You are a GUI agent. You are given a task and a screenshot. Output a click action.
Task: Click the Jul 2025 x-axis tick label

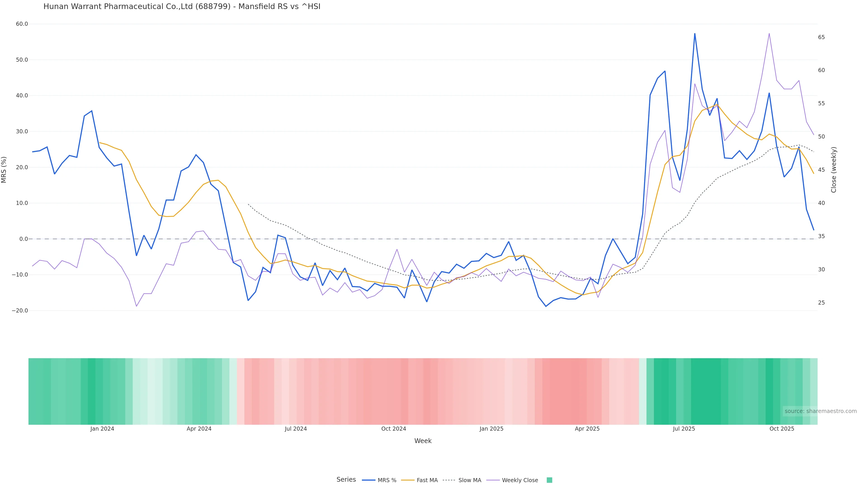pyautogui.click(x=684, y=429)
